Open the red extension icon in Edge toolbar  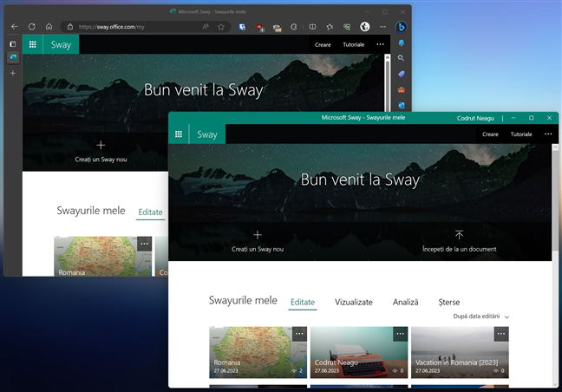pyautogui.click(x=260, y=27)
